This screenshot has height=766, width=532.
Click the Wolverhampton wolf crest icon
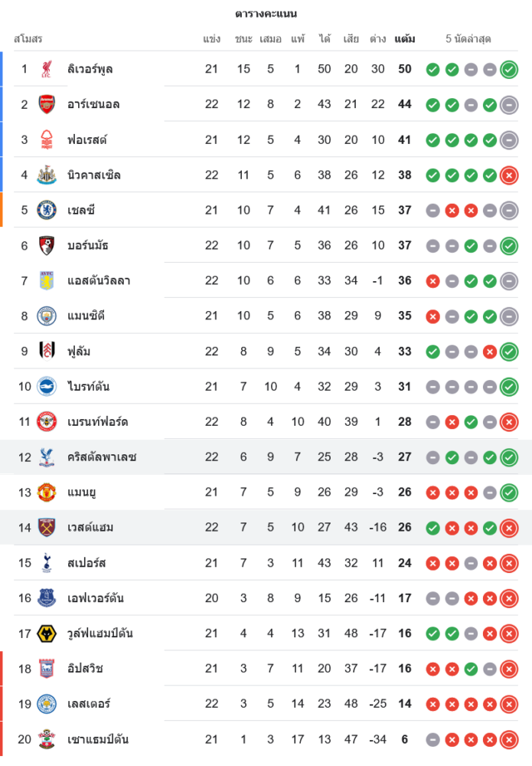(47, 633)
